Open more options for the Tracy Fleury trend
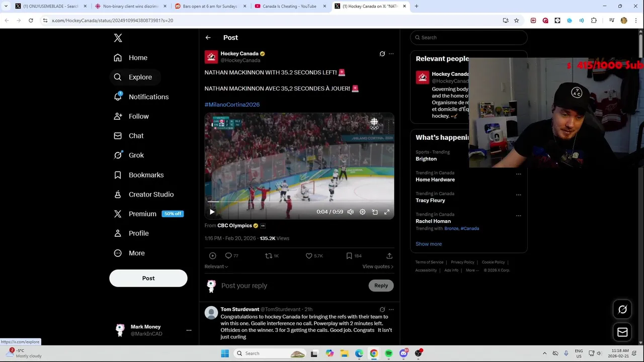This screenshot has height=362, width=644. click(518, 195)
